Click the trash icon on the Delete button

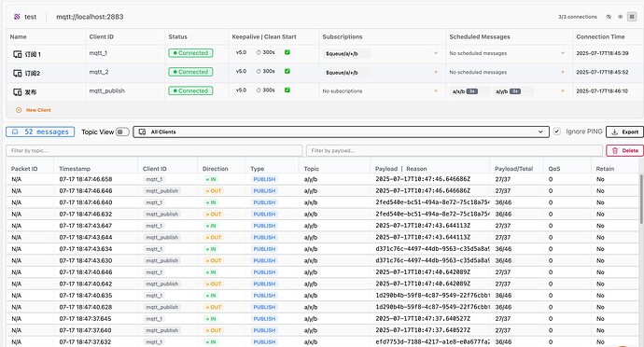pos(615,151)
